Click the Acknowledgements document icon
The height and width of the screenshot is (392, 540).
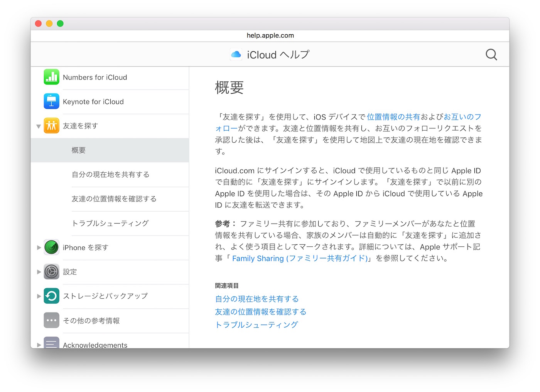[x=51, y=343]
